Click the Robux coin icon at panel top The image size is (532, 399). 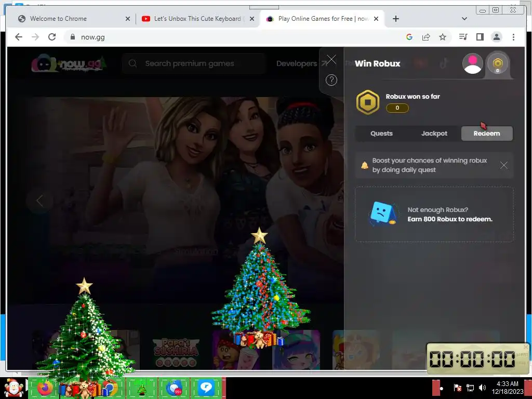(497, 64)
